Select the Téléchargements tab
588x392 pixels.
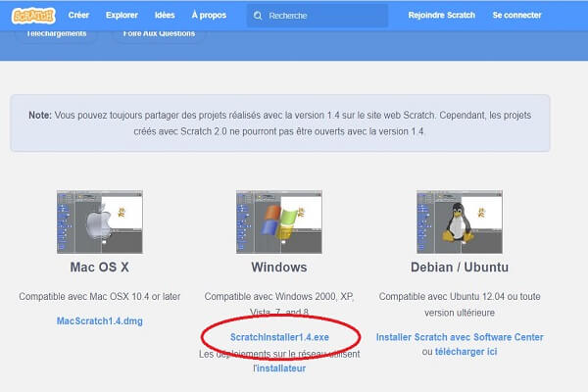pyautogui.click(x=56, y=33)
